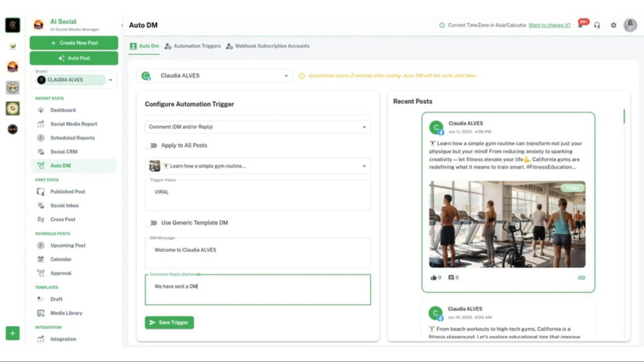
Task: Click the Save Trigger button
Action: [x=169, y=322]
